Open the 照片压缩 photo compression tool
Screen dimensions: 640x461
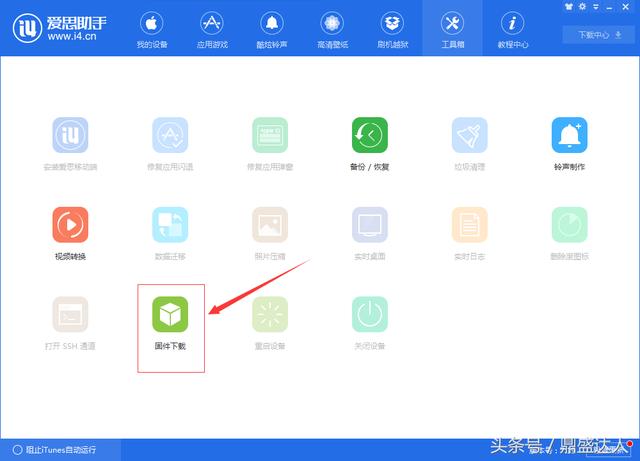(x=270, y=225)
